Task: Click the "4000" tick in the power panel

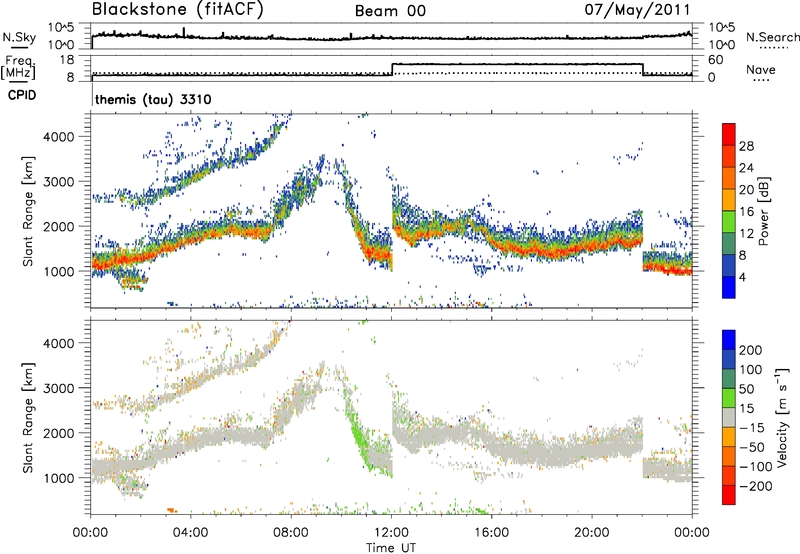Action: point(58,137)
